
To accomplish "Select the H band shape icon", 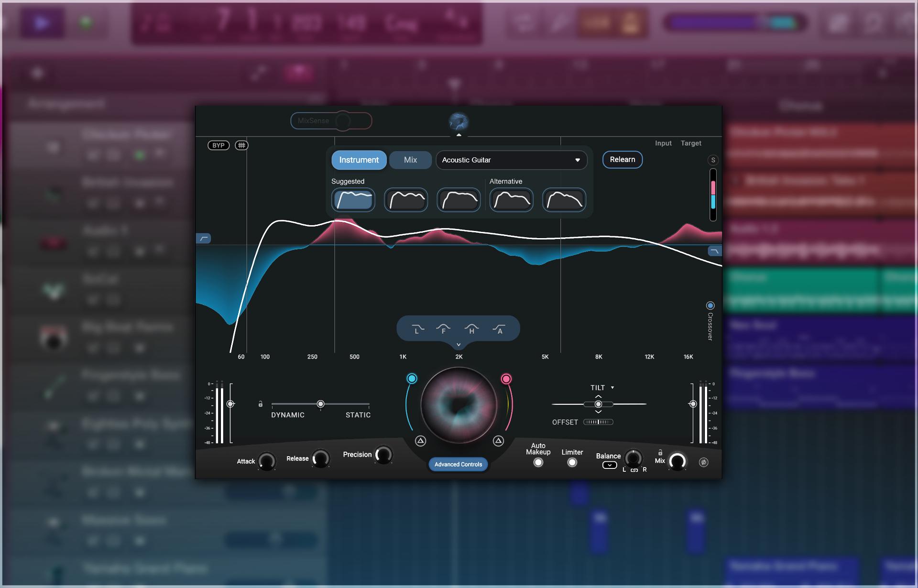I will coord(471,329).
